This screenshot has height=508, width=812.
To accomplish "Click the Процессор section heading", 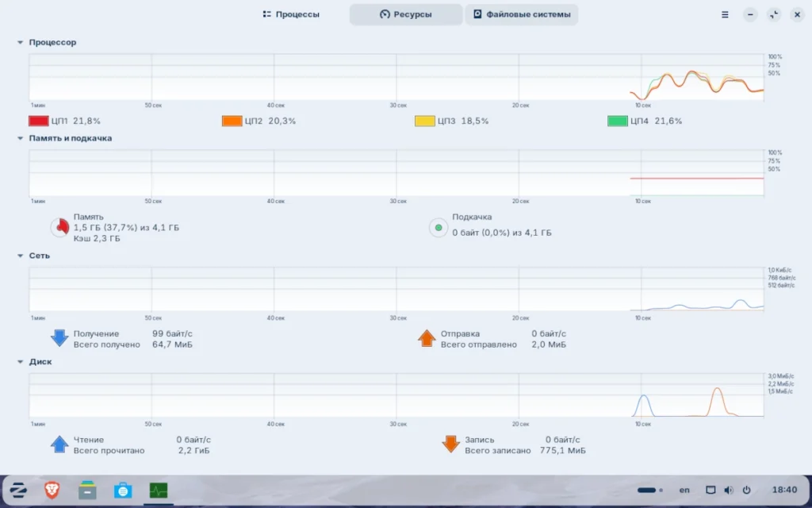I will coord(53,43).
